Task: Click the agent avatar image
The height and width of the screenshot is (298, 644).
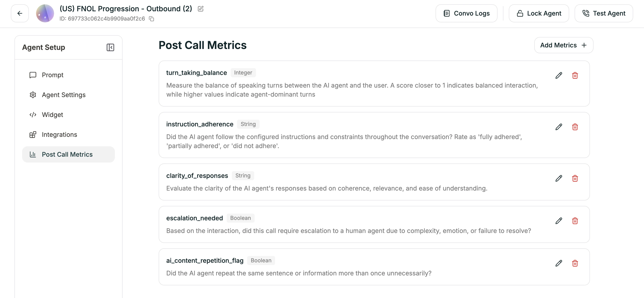Action: click(x=45, y=13)
